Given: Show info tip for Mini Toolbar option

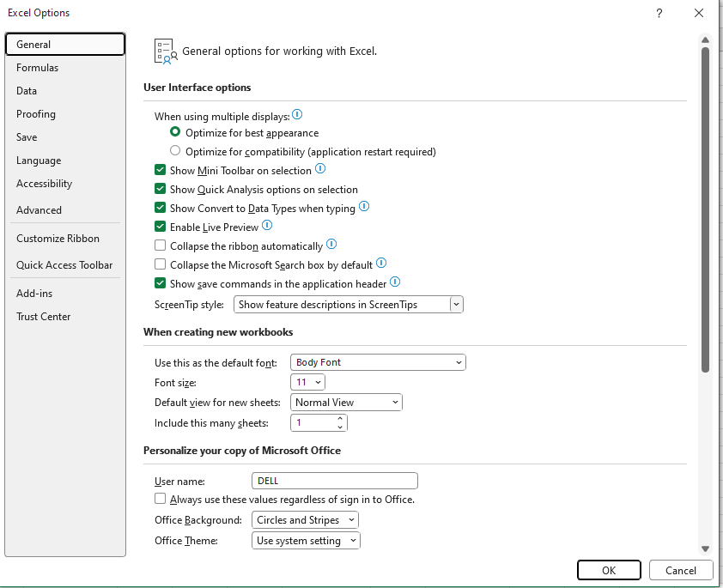Looking at the screenshot, I should (320, 168).
